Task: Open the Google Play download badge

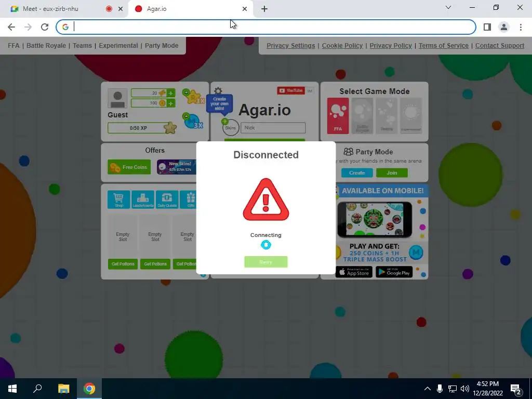Action: [x=394, y=272]
